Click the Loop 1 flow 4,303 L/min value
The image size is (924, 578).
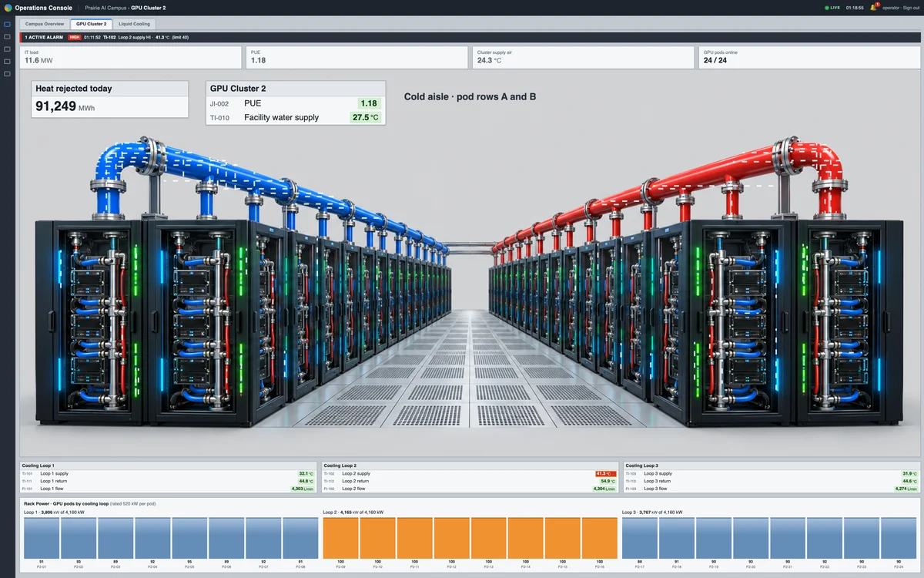tap(303, 489)
